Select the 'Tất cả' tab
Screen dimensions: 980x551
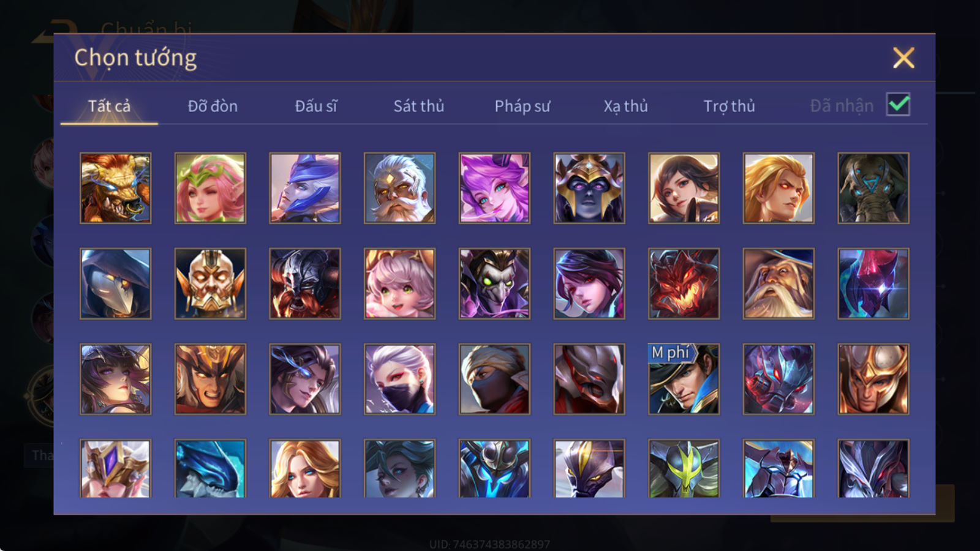pos(109,106)
